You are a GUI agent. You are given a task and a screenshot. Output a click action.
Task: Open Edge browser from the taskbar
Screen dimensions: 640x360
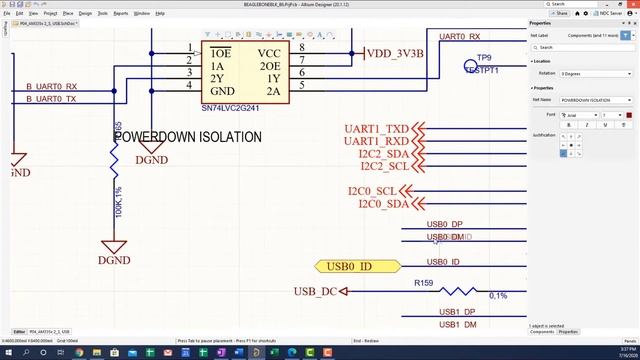[292, 352]
